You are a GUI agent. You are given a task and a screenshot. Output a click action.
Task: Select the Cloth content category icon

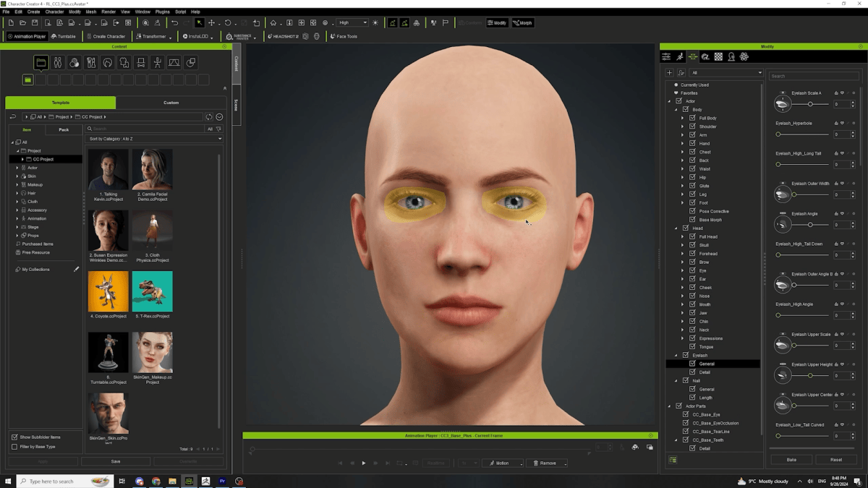(x=124, y=63)
